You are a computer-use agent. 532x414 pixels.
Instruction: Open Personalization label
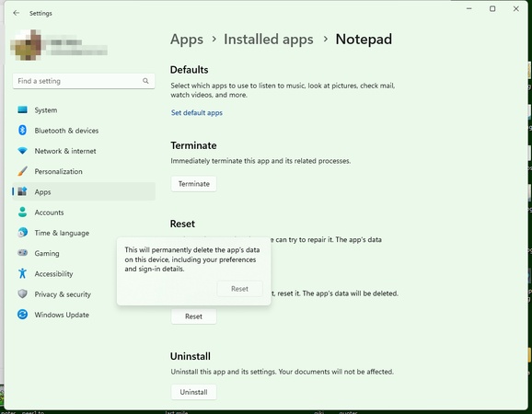[58, 171]
